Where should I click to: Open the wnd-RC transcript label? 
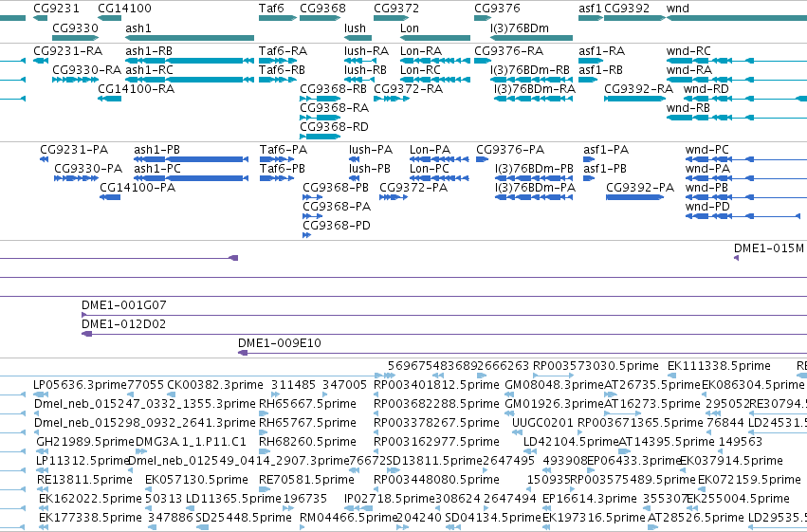(x=688, y=51)
